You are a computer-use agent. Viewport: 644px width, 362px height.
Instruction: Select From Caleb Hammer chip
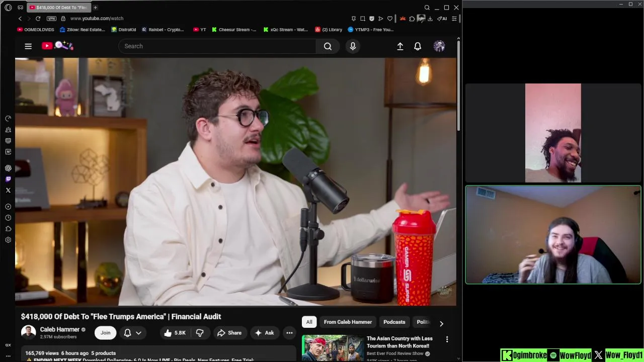[348, 322]
